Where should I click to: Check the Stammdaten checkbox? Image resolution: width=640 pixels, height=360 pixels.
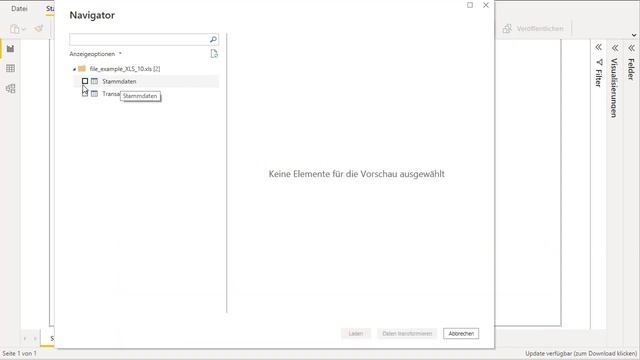(x=85, y=81)
